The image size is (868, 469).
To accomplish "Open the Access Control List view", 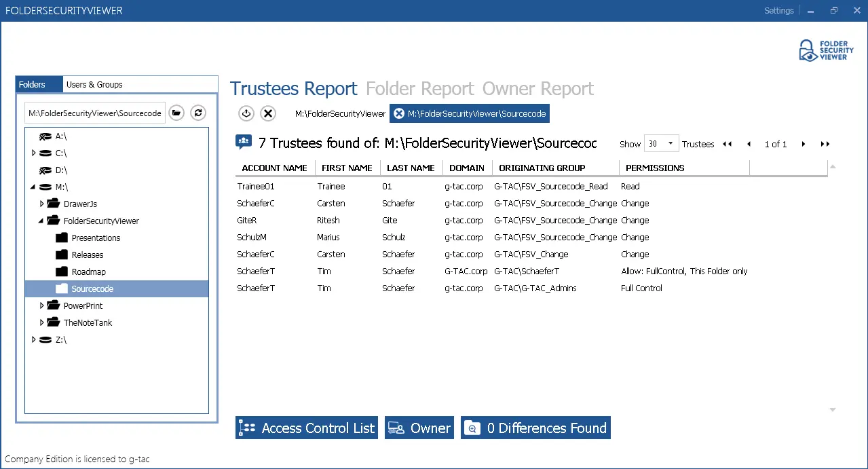I will point(307,428).
